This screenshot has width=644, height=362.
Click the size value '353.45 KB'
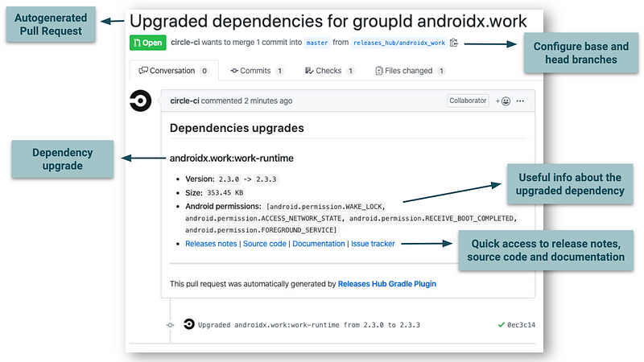click(225, 193)
